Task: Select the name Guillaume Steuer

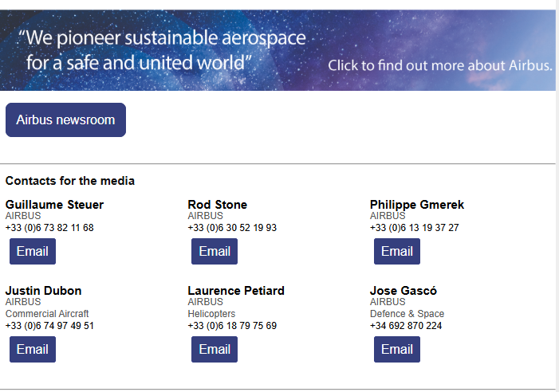Action: coord(54,205)
